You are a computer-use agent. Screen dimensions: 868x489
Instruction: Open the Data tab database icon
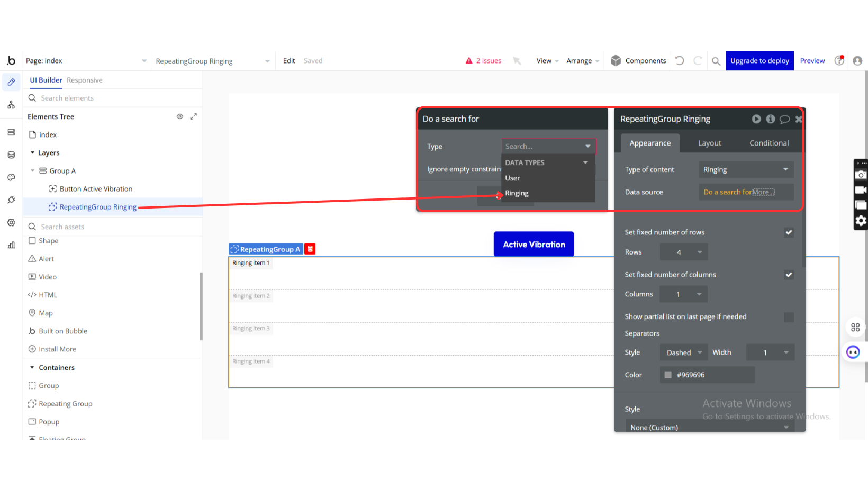[x=11, y=155]
